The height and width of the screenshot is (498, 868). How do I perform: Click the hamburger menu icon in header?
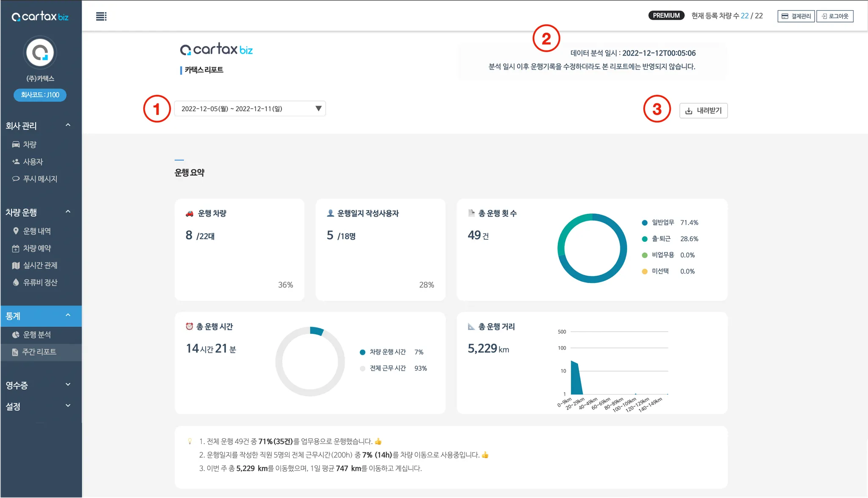point(101,17)
